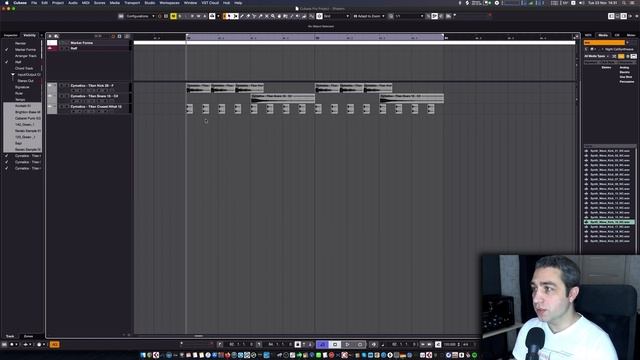Click the horizontal scrollbar thumb under timeline
Screen dimensions: 640x360
click(x=199, y=336)
